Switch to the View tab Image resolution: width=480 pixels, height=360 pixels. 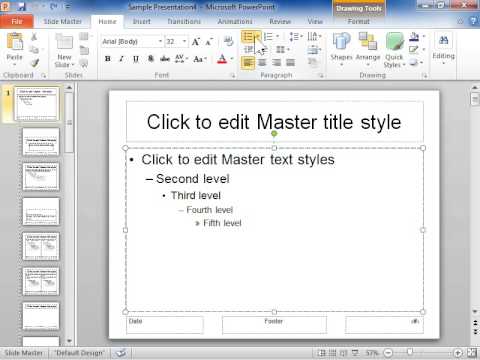pyautogui.click(x=315, y=21)
